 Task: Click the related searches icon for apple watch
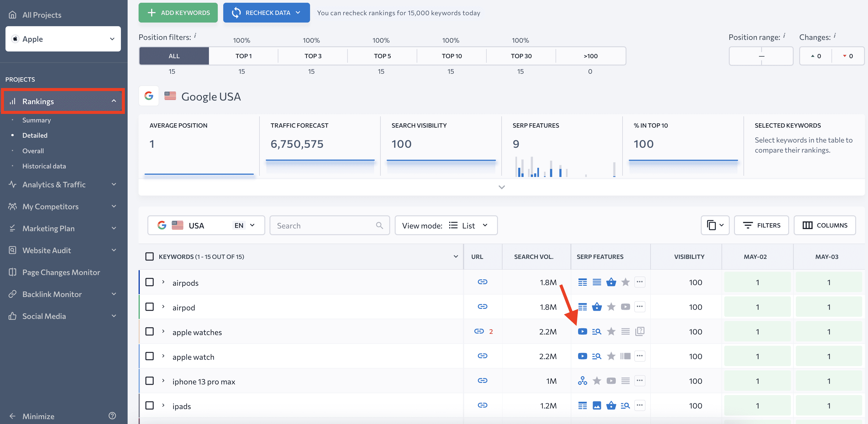click(x=596, y=356)
